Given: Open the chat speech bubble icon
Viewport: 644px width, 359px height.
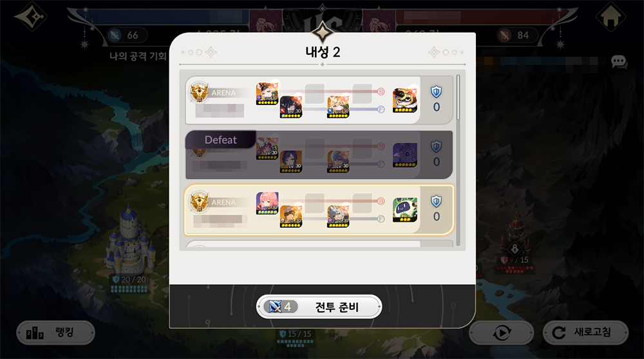Looking at the screenshot, I should (619, 62).
